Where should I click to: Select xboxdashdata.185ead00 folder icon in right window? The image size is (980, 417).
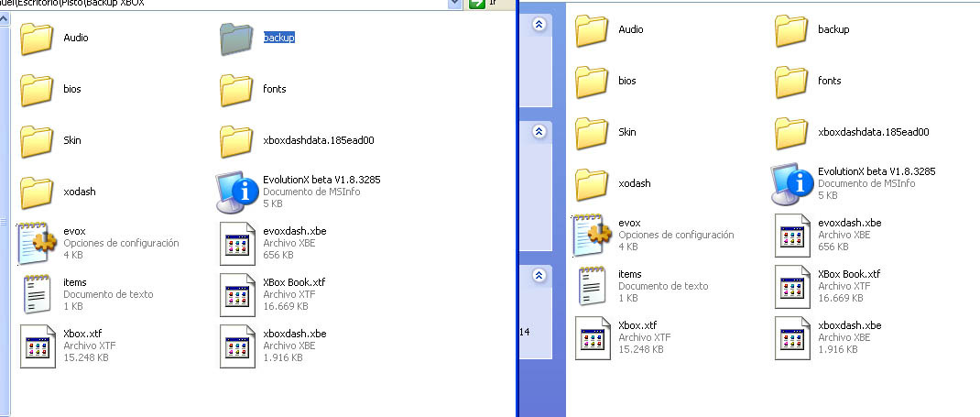(x=791, y=133)
